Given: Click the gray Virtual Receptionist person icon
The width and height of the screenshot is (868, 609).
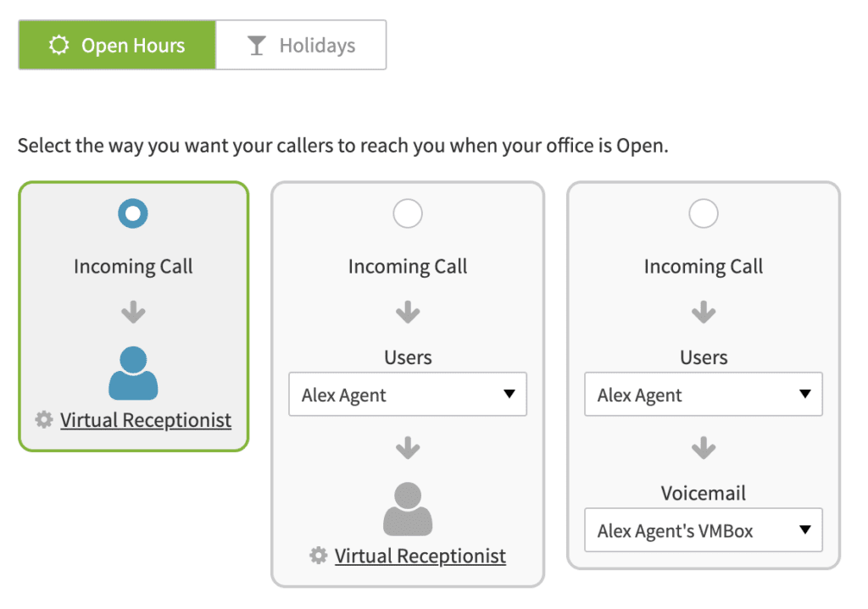Looking at the screenshot, I should point(408,509).
